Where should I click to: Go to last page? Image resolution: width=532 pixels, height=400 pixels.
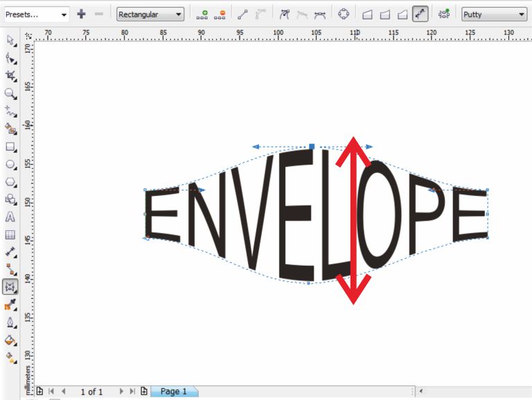click(133, 391)
